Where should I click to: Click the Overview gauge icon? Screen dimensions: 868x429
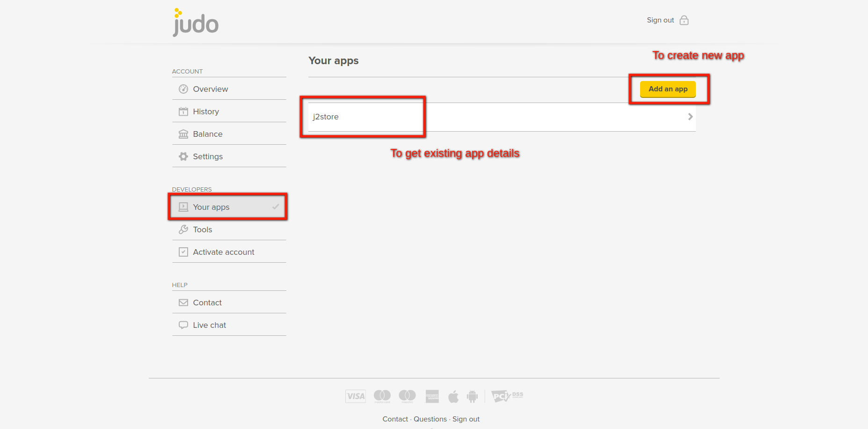(x=183, y=89)
